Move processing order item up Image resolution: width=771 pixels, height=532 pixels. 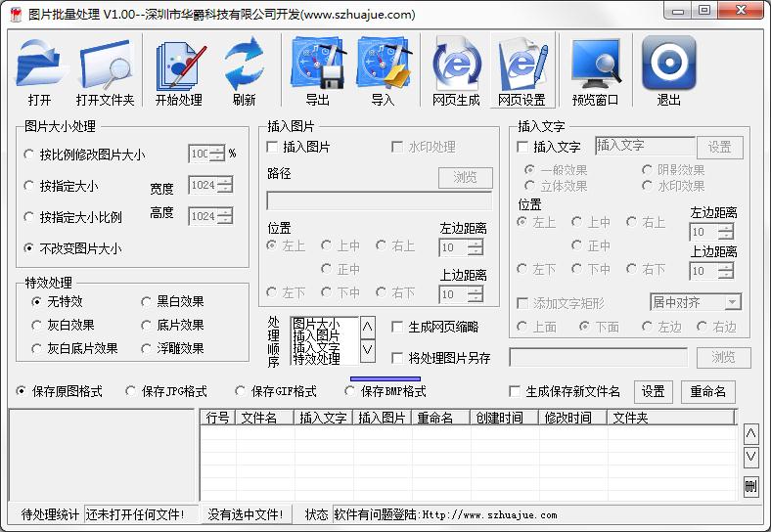[367, 327]
